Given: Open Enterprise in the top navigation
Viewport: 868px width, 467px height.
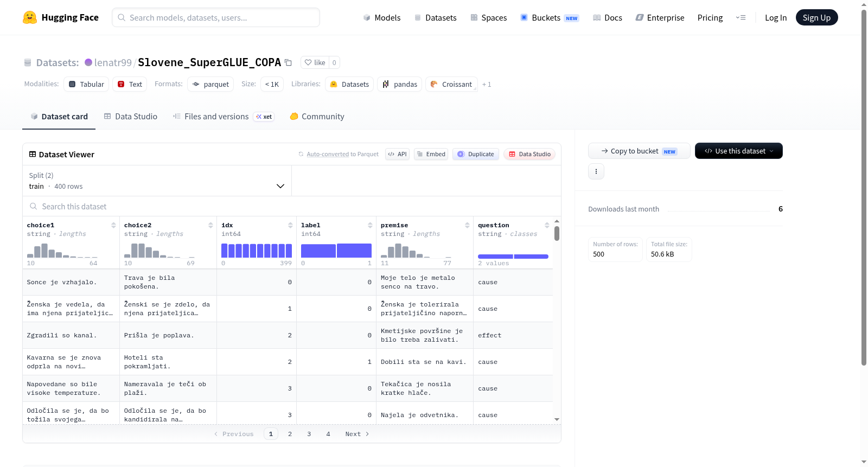Looking at the screenshot, I should [660, 18].
